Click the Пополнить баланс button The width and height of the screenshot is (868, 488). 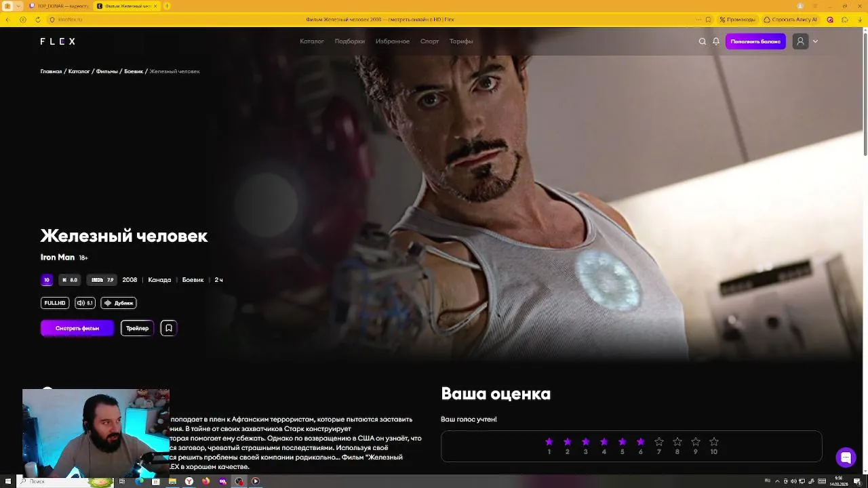coord(755,41)
